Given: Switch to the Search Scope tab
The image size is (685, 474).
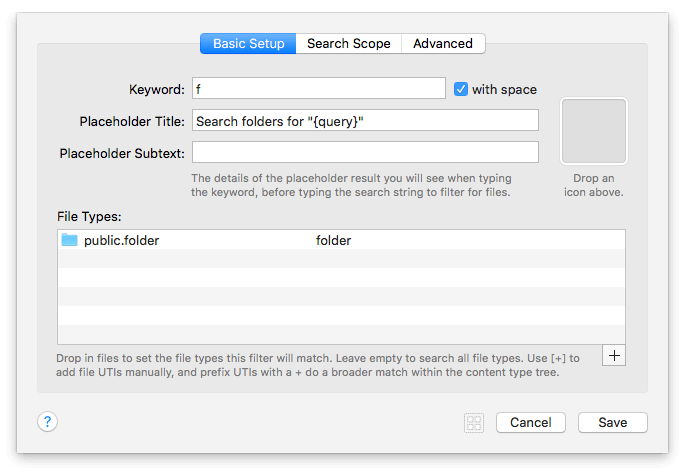Looking at the screenshot, I should tap(348, 44).
